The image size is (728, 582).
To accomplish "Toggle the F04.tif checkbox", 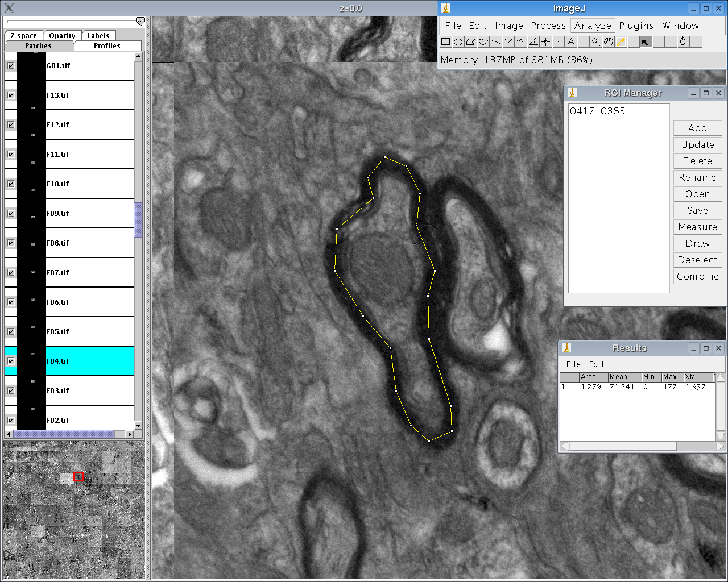I will (11, 361).
